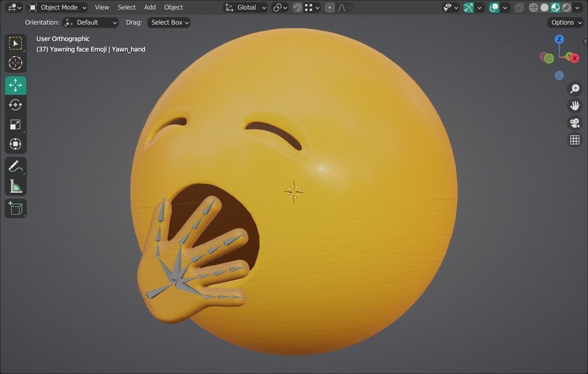Expand sidebar using right edge arrow
Screen dimensions: 588x374
coord(585,41)
